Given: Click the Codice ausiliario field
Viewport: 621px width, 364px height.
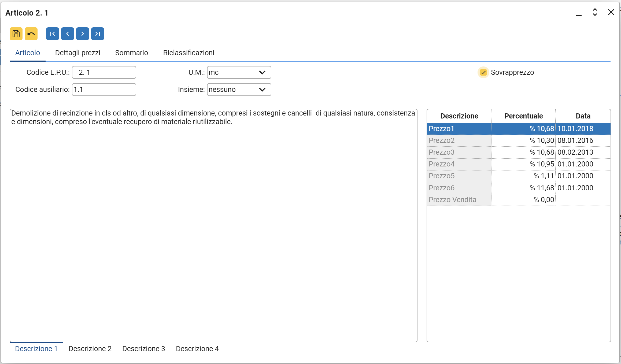Looking at the screenshot, I should [104, 90].
